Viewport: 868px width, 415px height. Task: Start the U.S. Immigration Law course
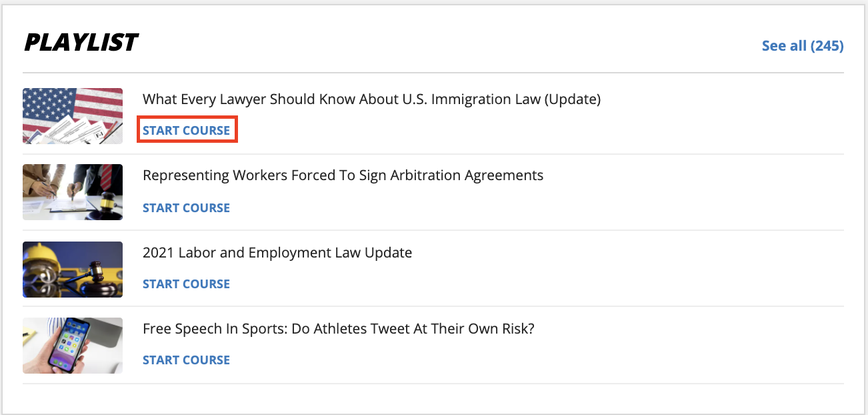(x=187, y=130)
